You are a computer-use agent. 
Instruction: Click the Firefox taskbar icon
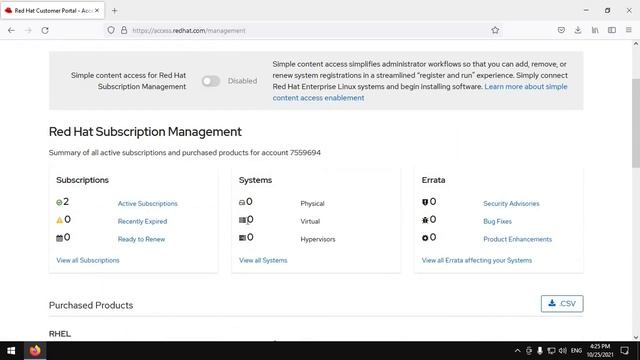point(35,351)
